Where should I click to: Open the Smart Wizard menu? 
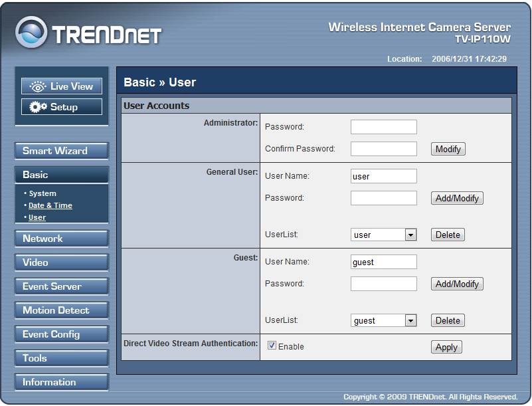[61, 151]
